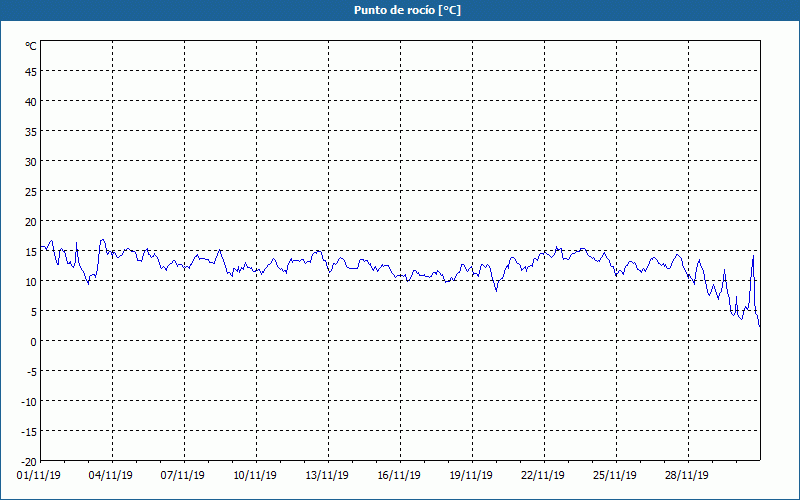800x500 pixels.
Task: Click the 25 value on the y-axis
Action: click(x=31, y=192)
